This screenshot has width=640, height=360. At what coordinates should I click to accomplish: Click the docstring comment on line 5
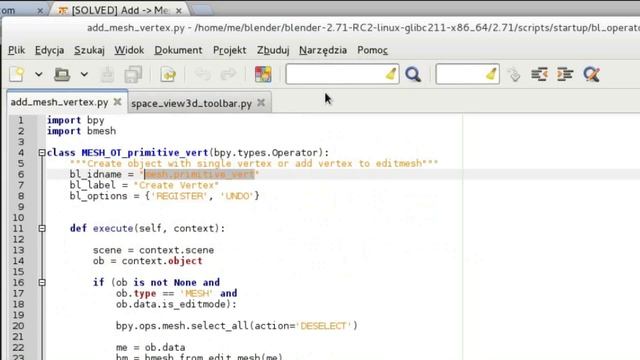[254, 164]
